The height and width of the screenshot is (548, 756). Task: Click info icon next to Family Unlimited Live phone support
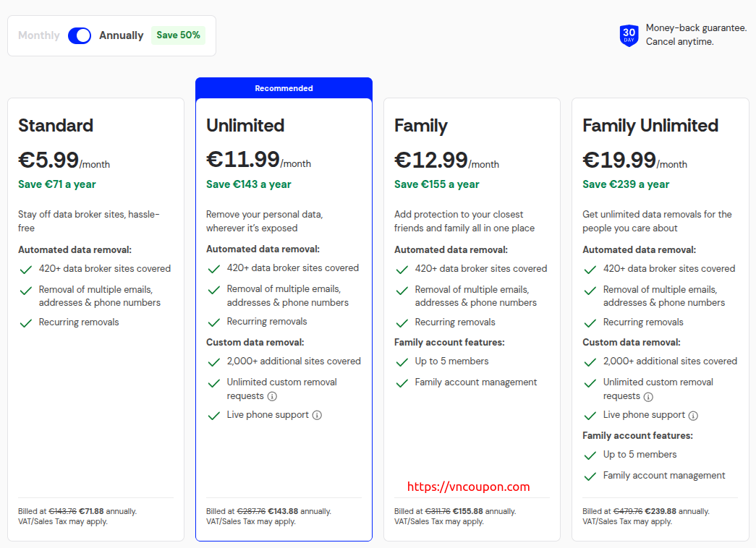[693, 415]
